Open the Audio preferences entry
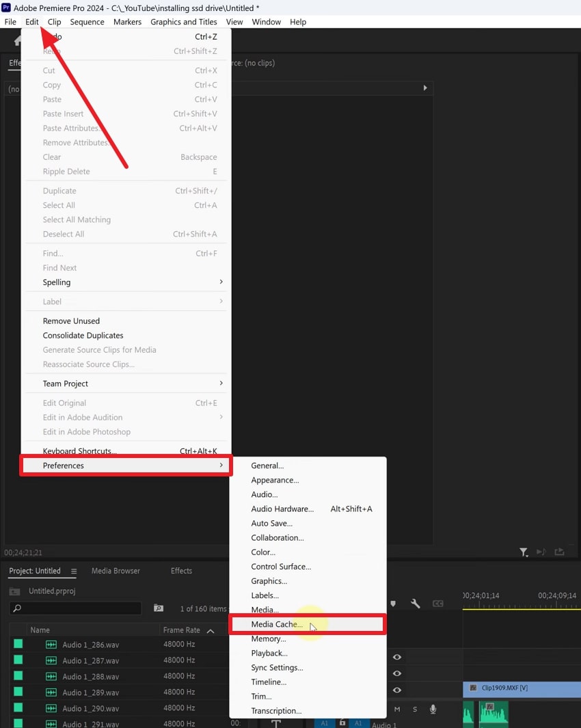This screenshot has height=728, width=581. [x=307, y=494]
